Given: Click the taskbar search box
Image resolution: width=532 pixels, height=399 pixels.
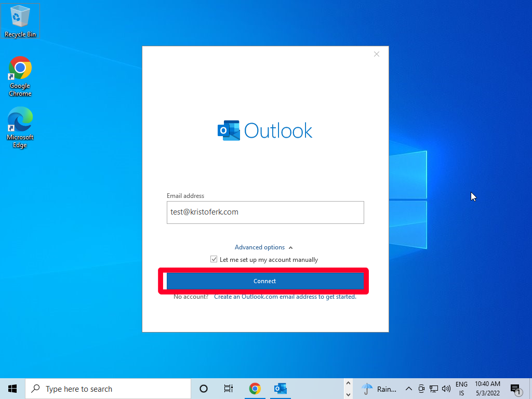Looking at the screenshot, I should [108, 389].
